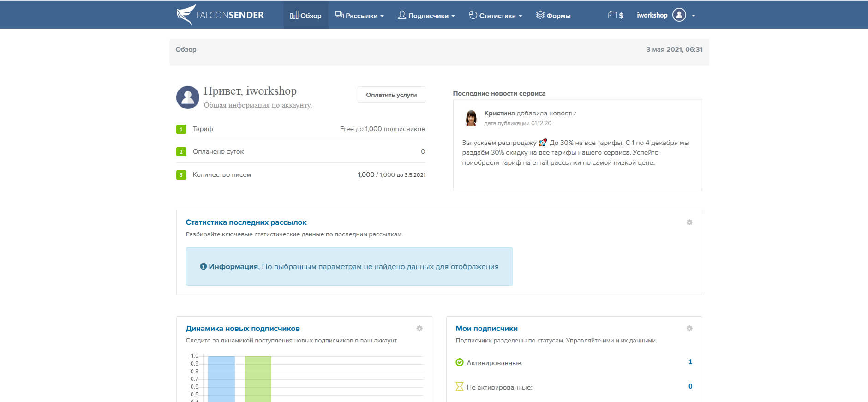Open not activated subscribers count link
Image resolution: width=868 pixels, height=402 pixels.
(x=690, y=386)
